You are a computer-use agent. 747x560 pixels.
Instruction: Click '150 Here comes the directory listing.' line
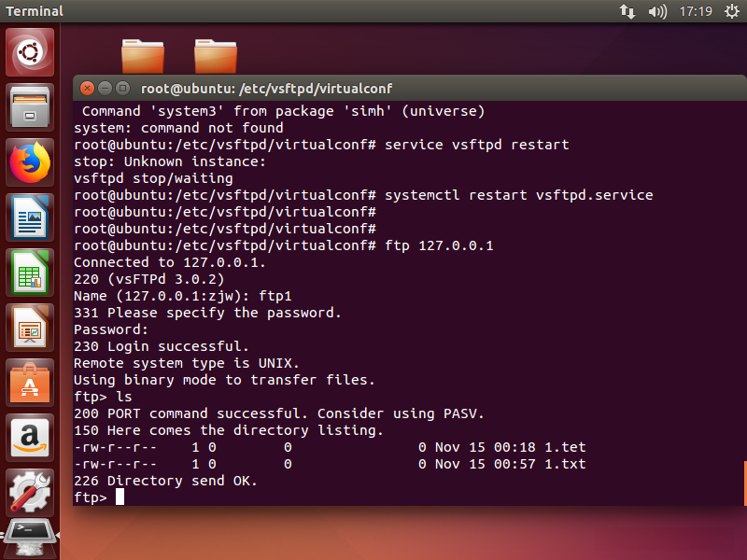228,430
